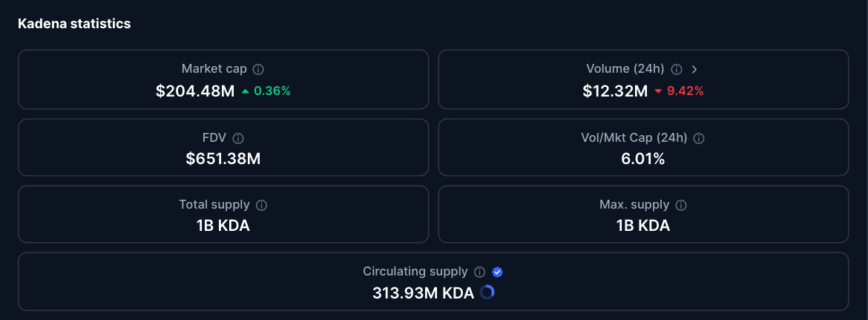868x320 pixels.
Task: Click the red volume down arrow
Action: [658, 91]
